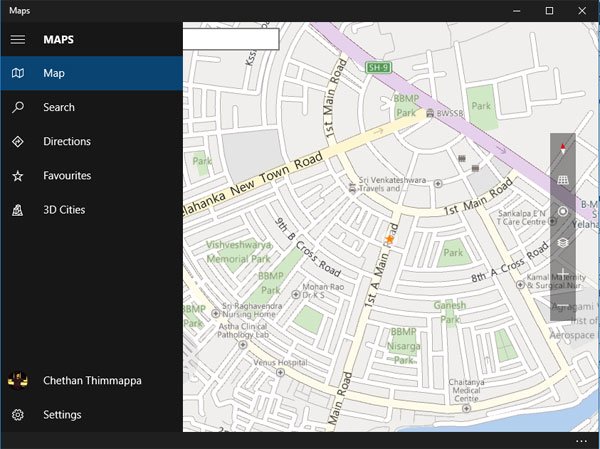Open Chethan Thimmappa account profile
The height and width of the screenshot is (449, 600).
(92, 380)
